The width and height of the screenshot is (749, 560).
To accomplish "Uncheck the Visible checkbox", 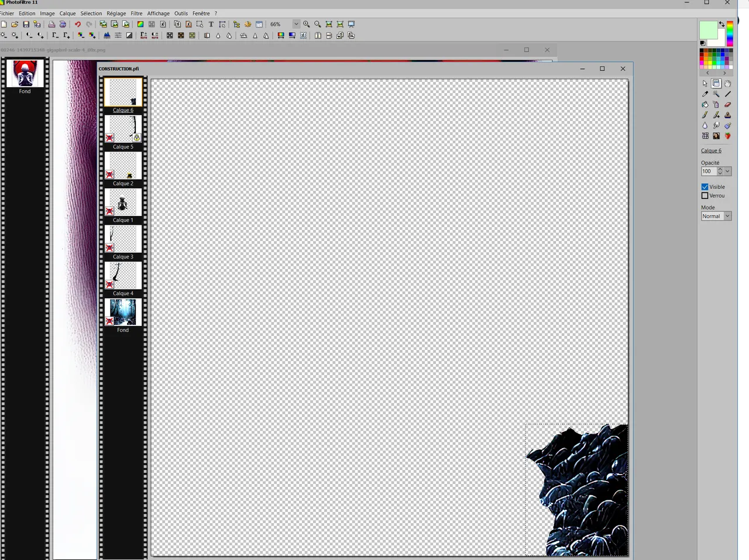I will tap(705, 187).
